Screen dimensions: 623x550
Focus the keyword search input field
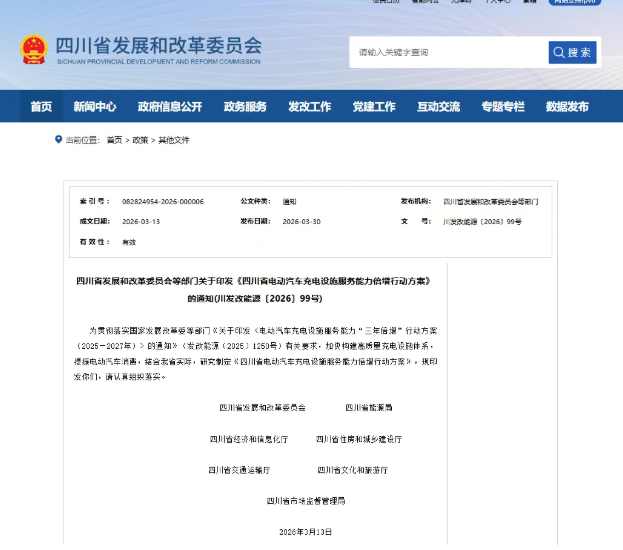(449, 52)
